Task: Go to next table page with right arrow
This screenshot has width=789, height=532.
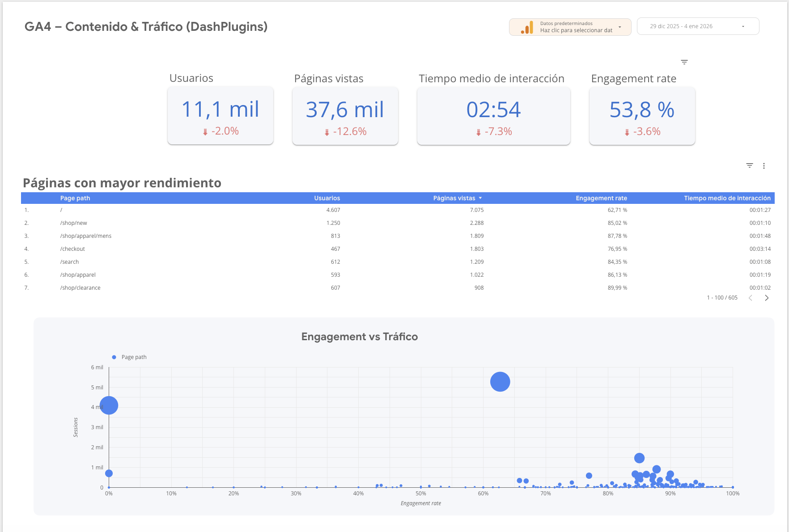Action: [x=767, y=297]
